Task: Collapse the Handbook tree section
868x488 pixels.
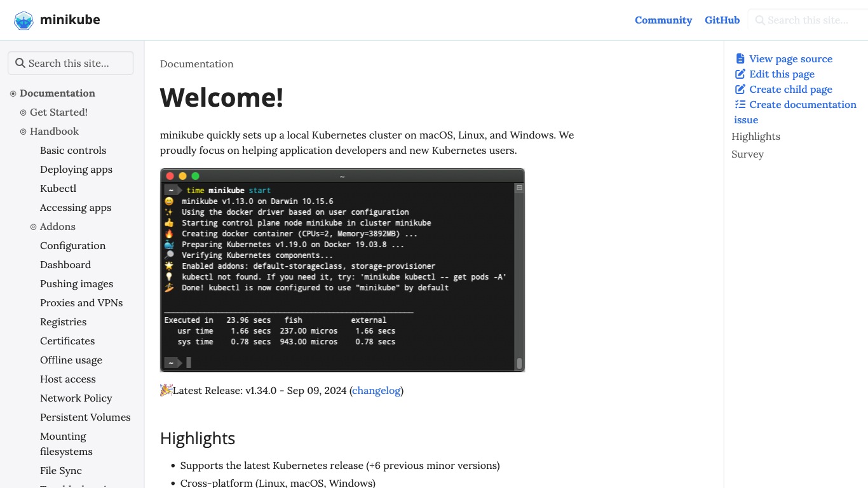Action: (24, 132)
